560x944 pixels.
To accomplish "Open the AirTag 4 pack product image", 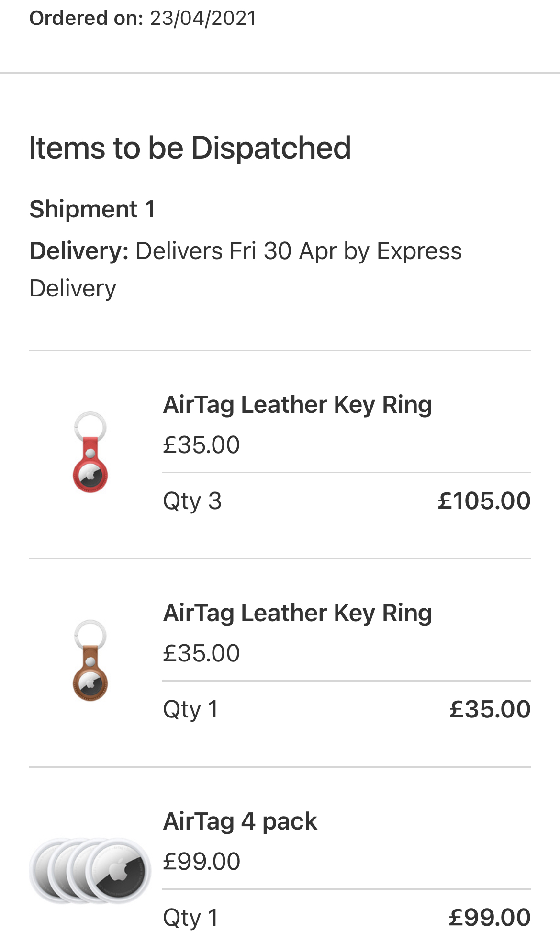I will pos(90,870).
